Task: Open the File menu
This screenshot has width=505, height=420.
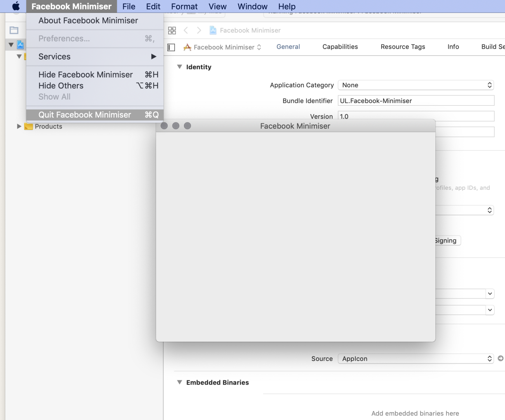Action: point(129,6)
